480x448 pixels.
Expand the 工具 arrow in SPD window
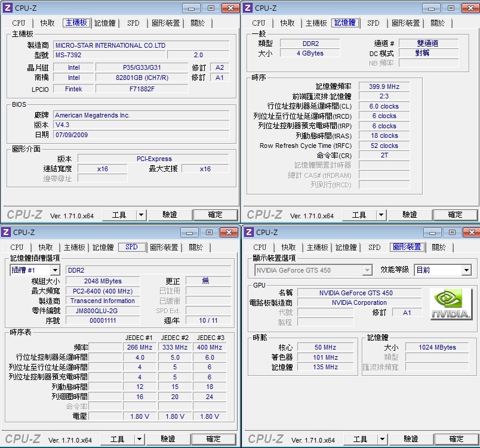[x=139, y=440]
